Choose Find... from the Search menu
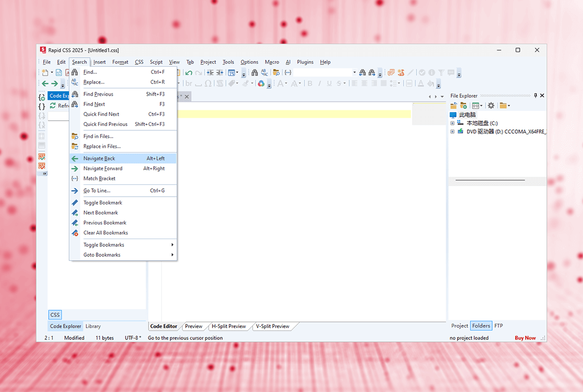Viewport: 583px width, 392px height. (123, 72)
